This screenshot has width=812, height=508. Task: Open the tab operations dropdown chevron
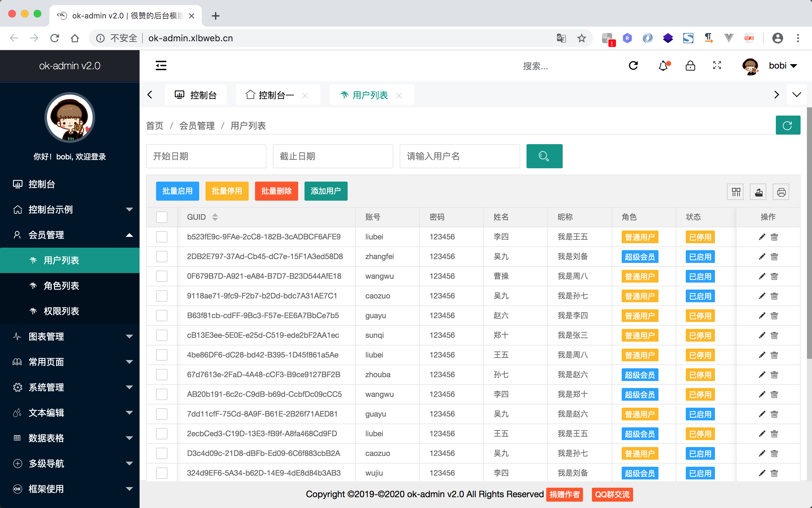[x=796, y=95]
